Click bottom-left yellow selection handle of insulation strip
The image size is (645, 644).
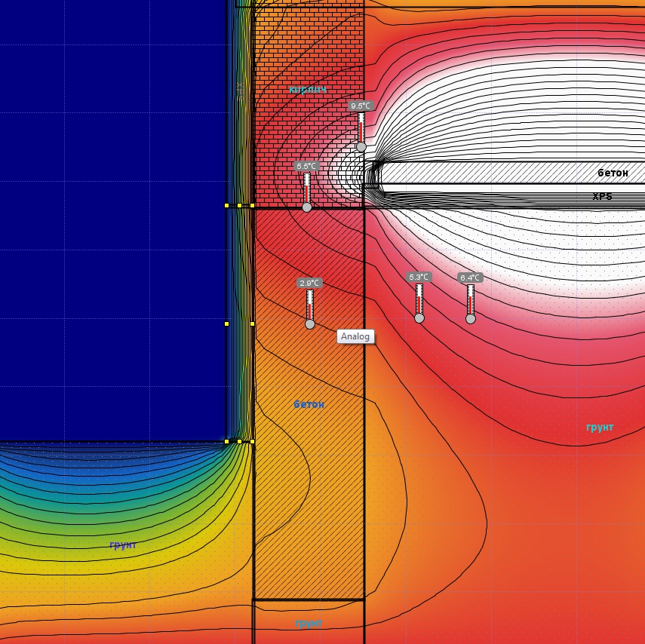point(226,442)
